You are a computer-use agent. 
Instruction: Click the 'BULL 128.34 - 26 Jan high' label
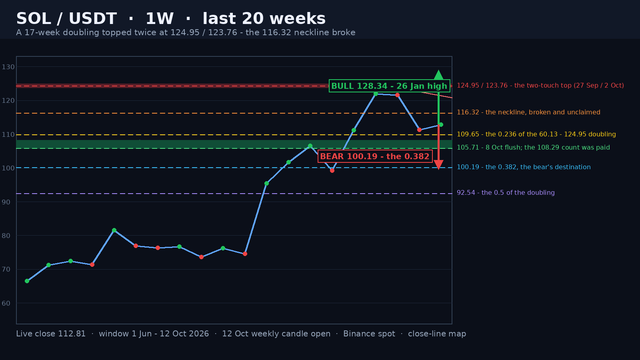click(389, 86)
